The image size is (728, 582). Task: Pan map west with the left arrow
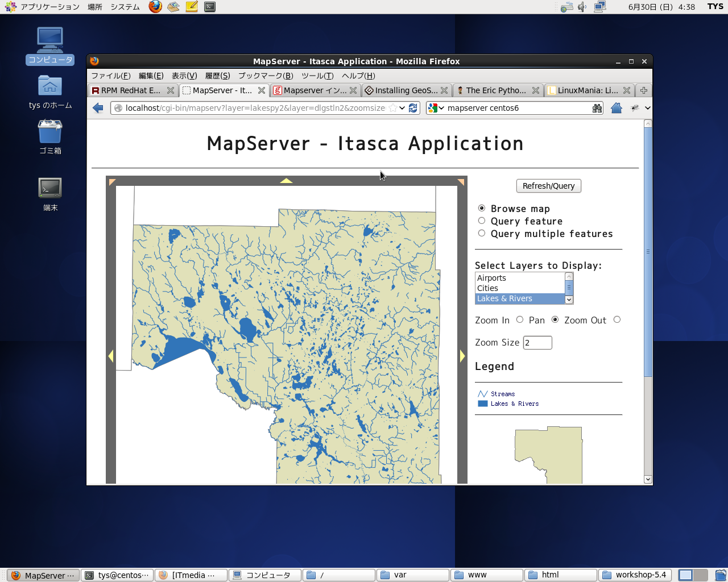[x=111, y=356]
